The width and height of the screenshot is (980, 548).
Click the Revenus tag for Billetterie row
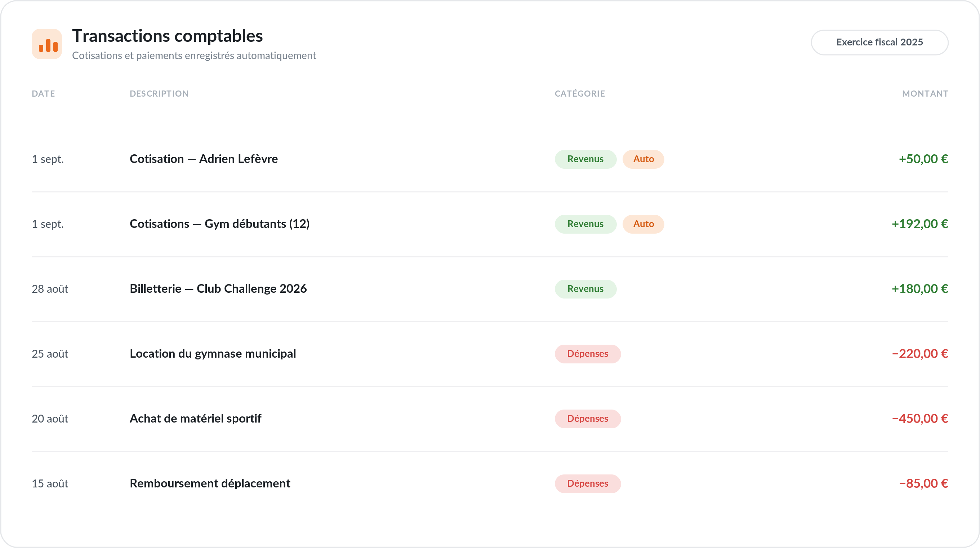click(585, 289)
